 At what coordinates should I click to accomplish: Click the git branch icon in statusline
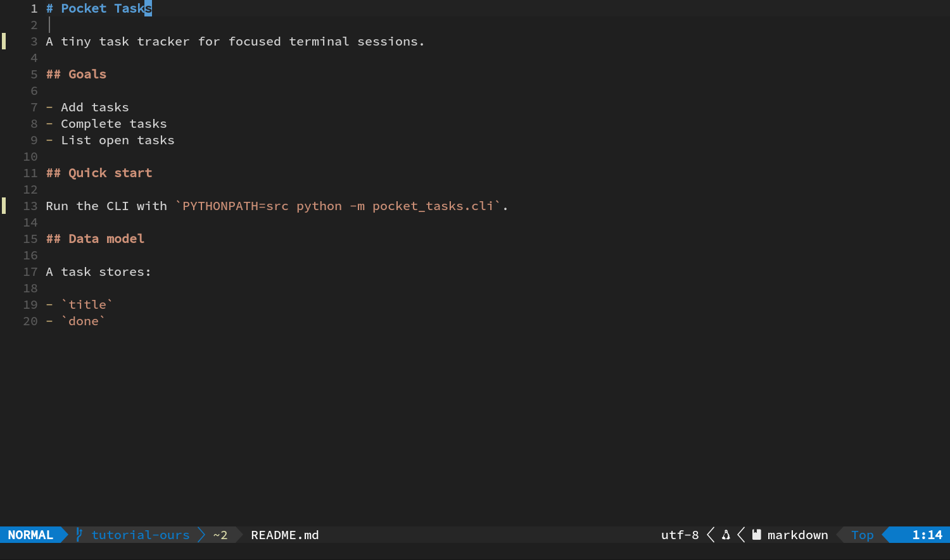click(79, 535)
